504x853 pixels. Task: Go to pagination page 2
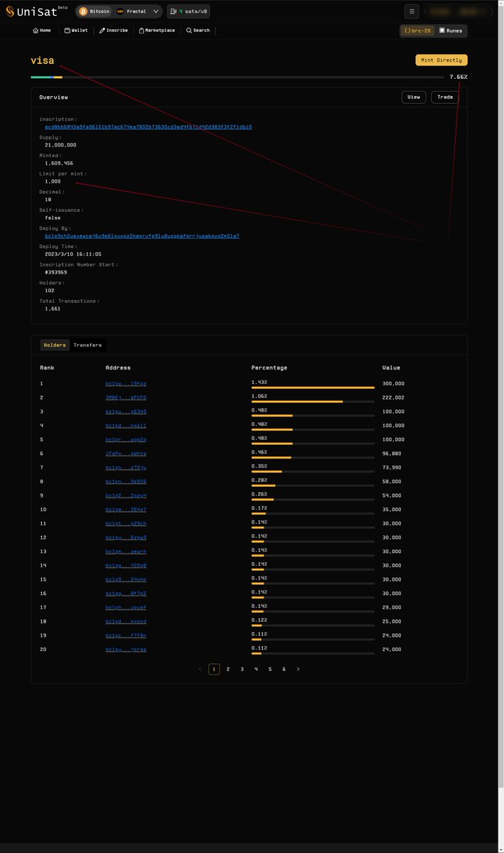(x=227, y=669)
